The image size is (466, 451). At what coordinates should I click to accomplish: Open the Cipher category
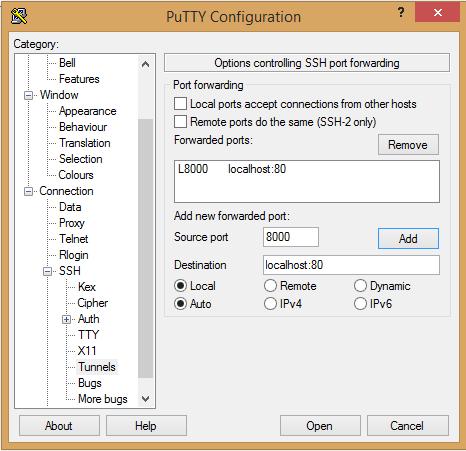92,303
